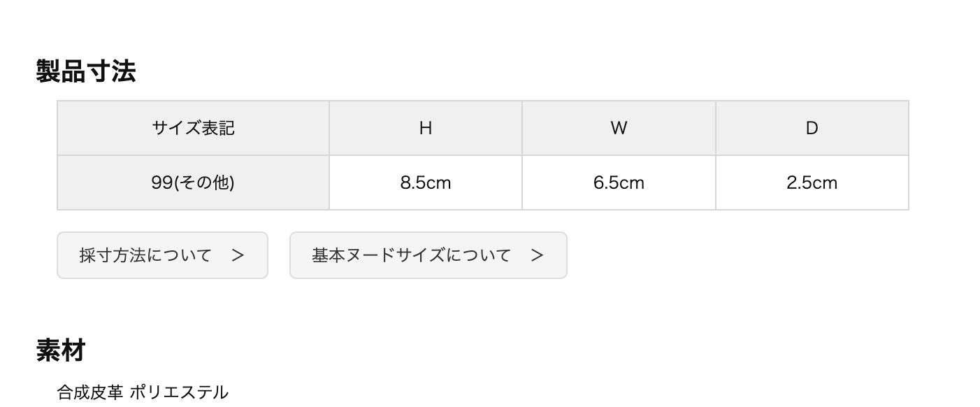Click the number 99 in size cell

click(161, 183)
